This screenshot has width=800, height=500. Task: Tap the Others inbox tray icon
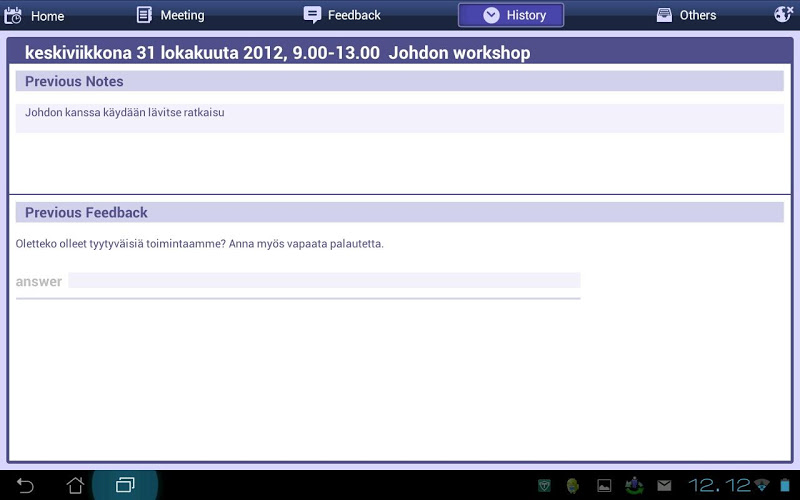pyautogui.click(x=664, y=15)
